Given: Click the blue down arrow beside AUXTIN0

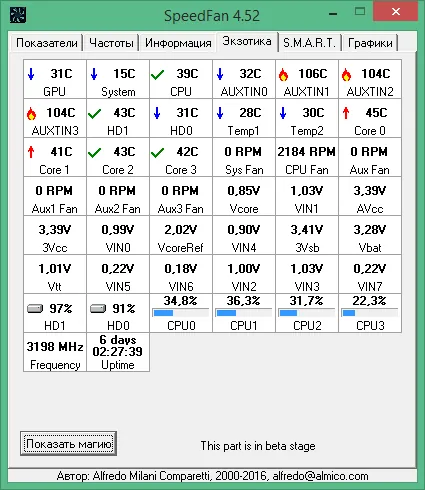Looking at the screenshot, I should 220,74.
